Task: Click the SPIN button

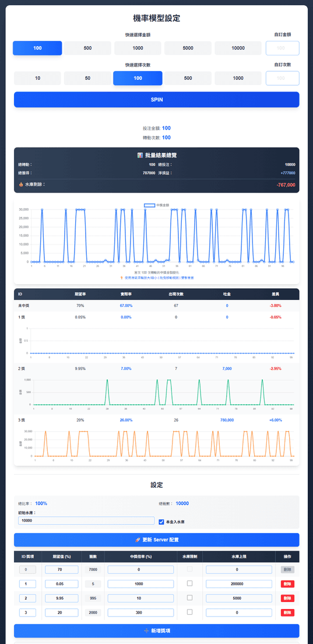Action: point(157,99)
